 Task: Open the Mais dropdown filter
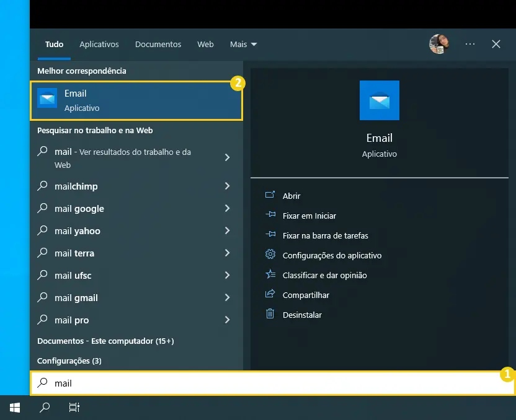(x=243, y=45)
